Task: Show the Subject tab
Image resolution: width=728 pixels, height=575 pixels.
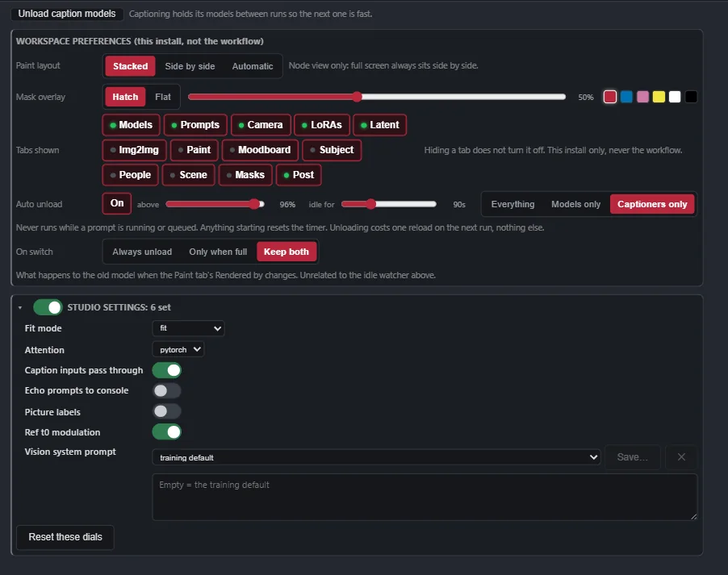Action: [x=332, y=150]
